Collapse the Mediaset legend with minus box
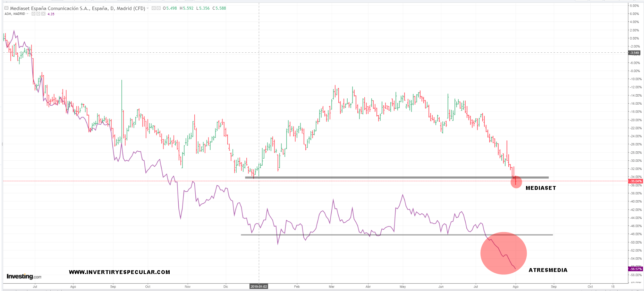The width and height of the screenshot is (644, 291). (x=6, y=8)
